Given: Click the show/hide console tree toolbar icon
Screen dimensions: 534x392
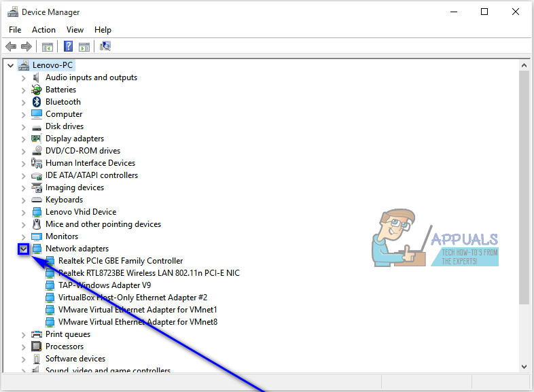Looking at the screenshot, I should click(x=48, y=47).
